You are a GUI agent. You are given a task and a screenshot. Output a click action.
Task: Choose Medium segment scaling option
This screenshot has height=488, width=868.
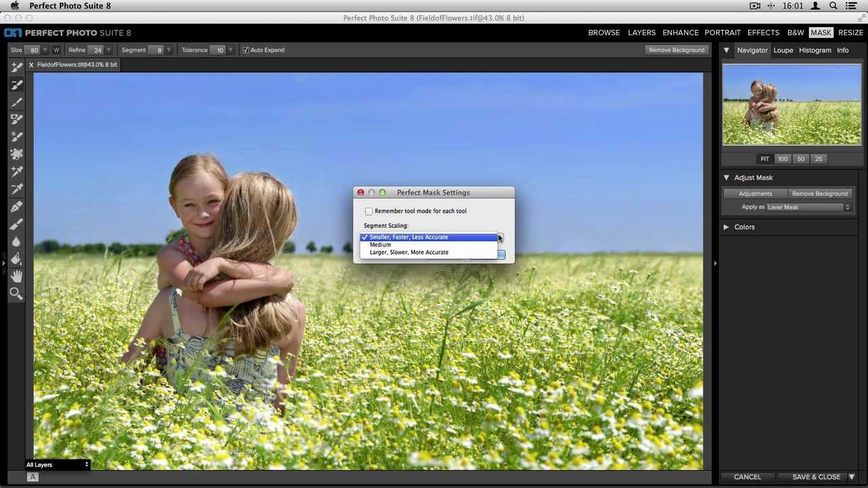[429, 245]
